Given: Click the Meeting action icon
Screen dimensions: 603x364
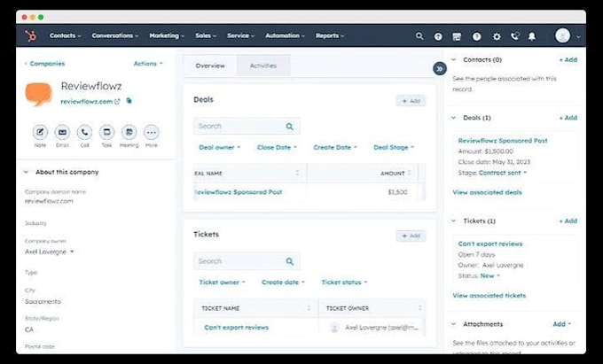Looking at the screenshot, I should coord(129,133).
